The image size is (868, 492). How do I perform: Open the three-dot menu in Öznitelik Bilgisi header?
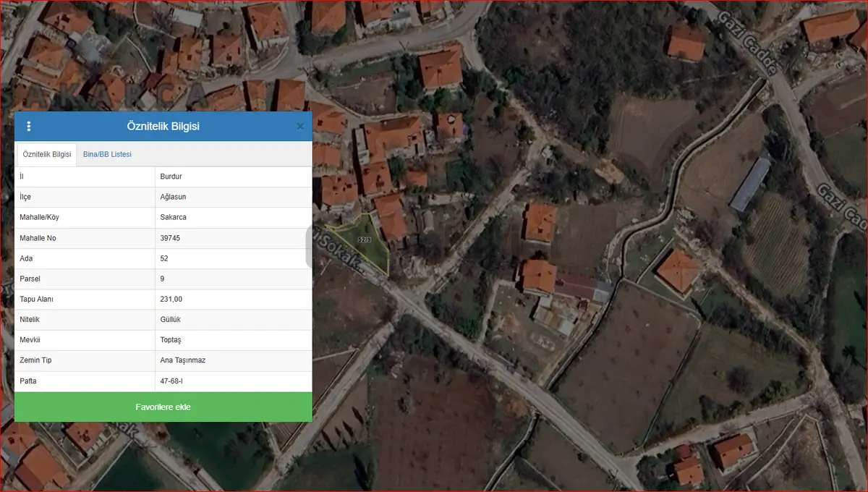pyautogui.click(x=29, y=126)
